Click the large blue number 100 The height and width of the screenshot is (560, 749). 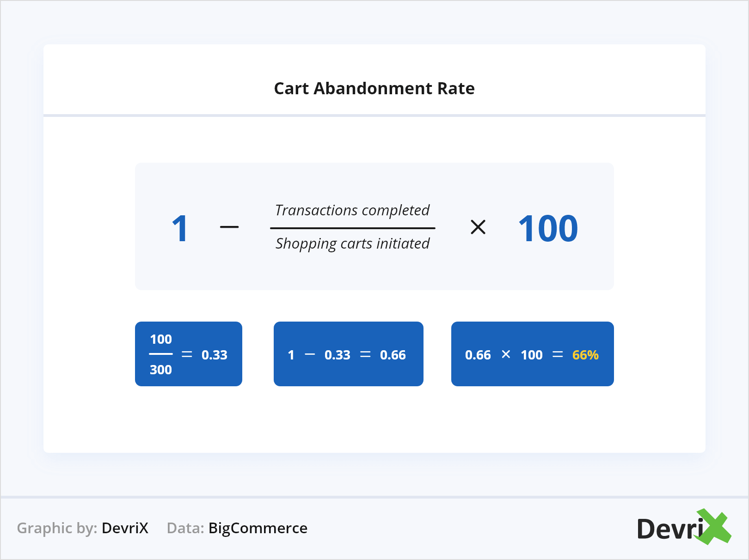(548, 228)
